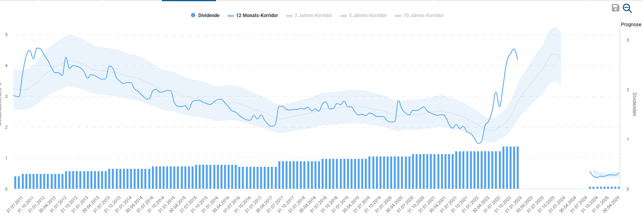Enable the 2 Jahres-Korridor legend text
This screenshot has height=220, width=644.
click(313, 15)
